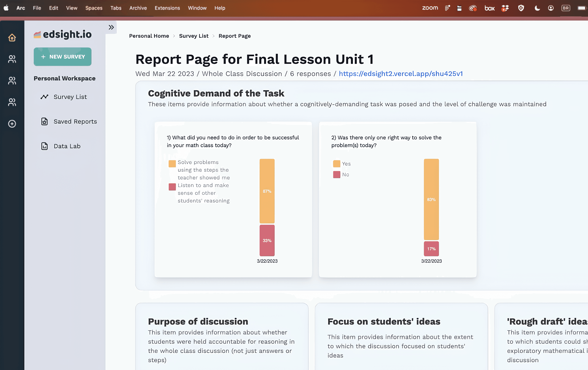Open the Box menu bar icon

(x=489, y=8)
